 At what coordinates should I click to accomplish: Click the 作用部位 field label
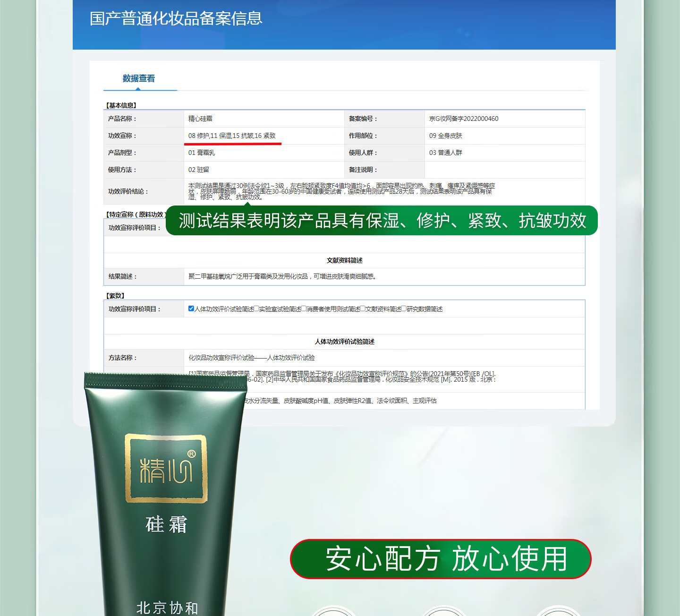(363, 136)
